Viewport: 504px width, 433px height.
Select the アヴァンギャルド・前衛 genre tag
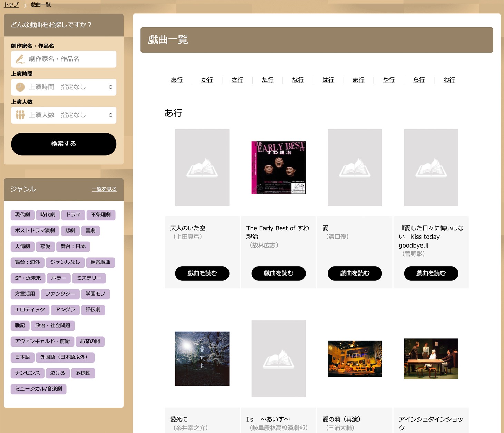click(x=42, y=341)
